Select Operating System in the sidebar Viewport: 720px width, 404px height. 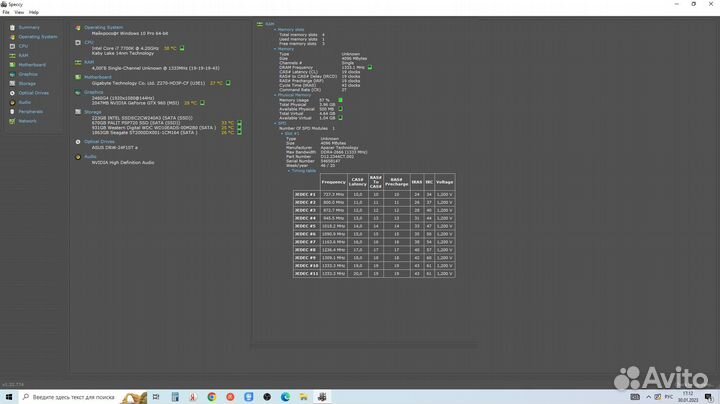coord(38,37)
